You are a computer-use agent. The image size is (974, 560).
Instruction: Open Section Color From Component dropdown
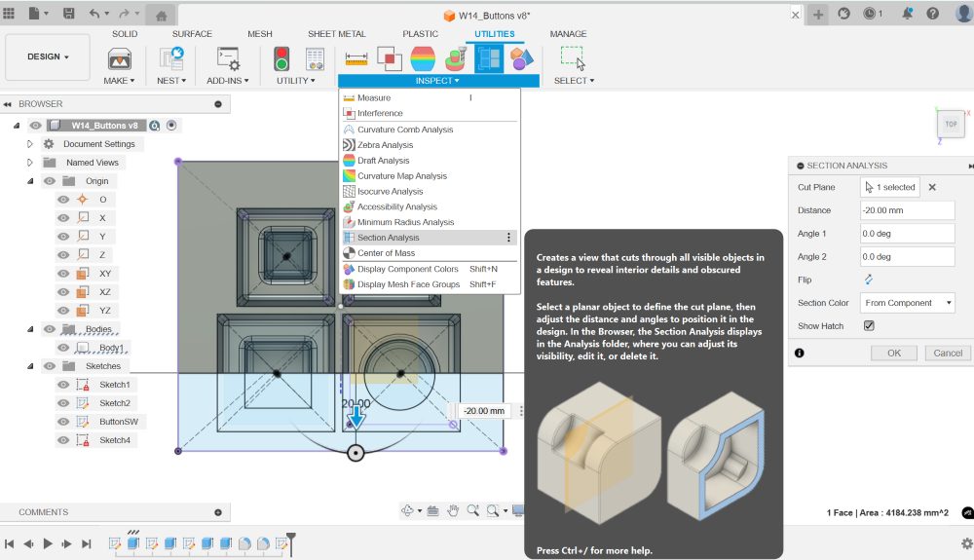908,303
